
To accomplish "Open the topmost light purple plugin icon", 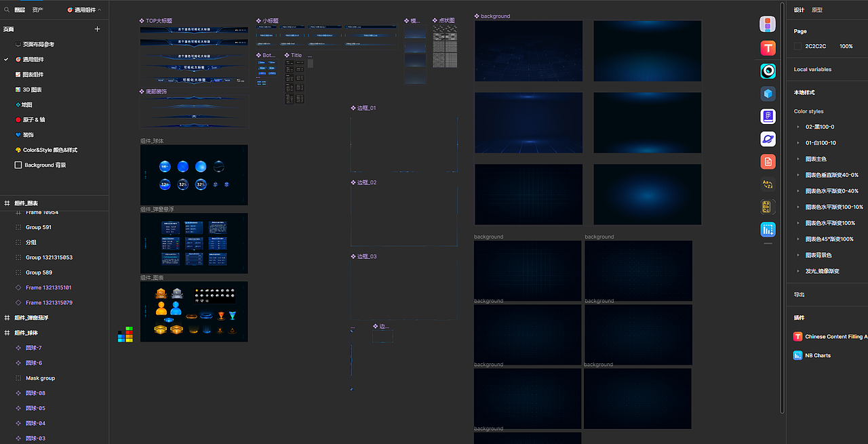I will coord(768,25).
